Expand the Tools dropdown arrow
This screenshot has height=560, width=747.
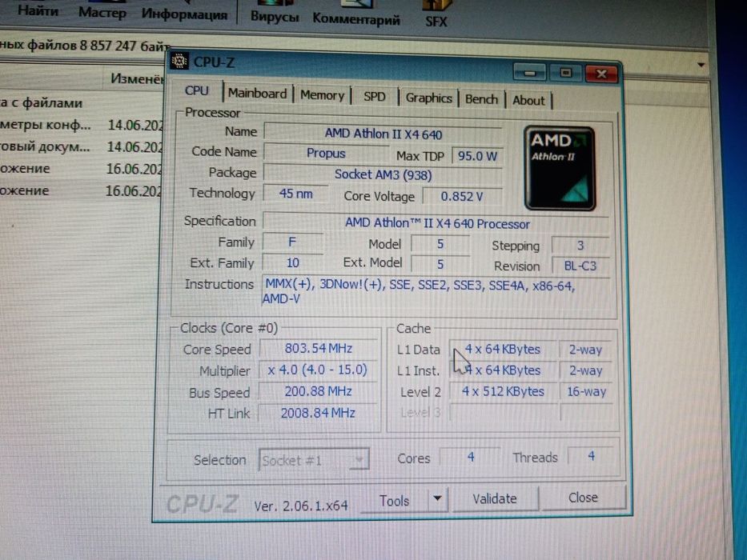(x=437, y=498)
